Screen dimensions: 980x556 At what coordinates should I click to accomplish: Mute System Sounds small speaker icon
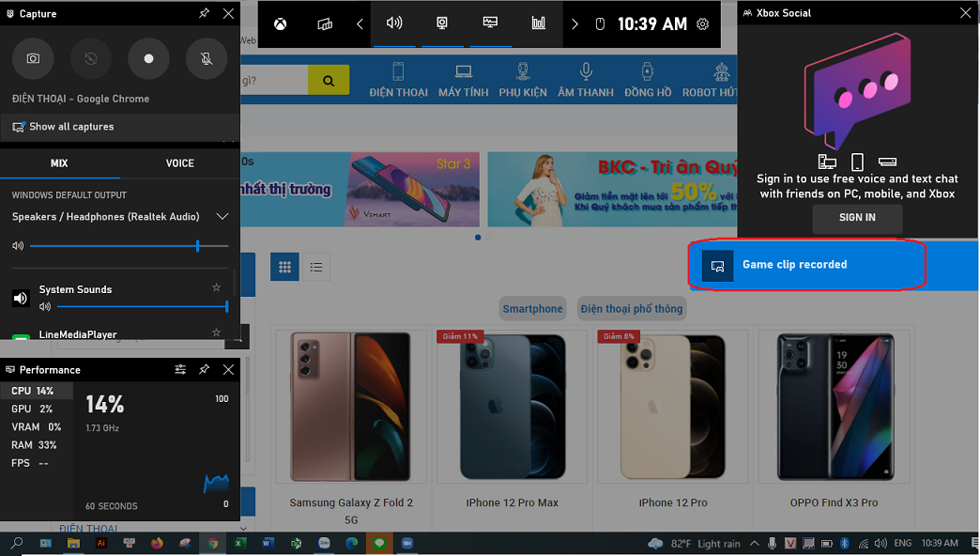[x=44, y=306]
